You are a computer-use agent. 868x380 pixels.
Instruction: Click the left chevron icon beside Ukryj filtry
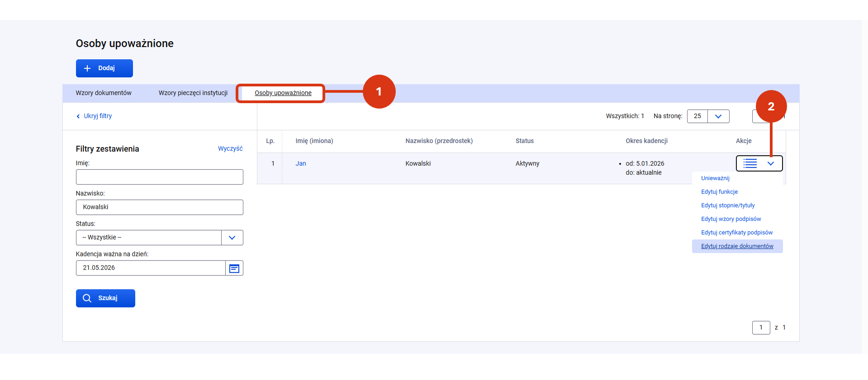pos(78,116)
